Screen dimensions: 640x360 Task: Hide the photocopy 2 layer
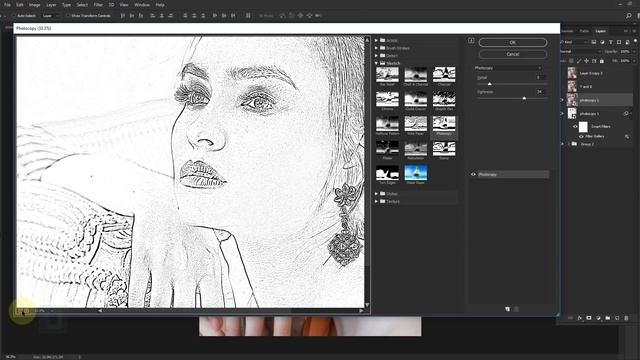point(562,100)
